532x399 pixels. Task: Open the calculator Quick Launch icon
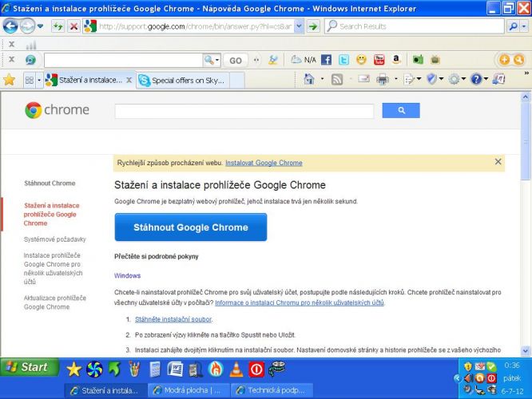tap(155, 369)
